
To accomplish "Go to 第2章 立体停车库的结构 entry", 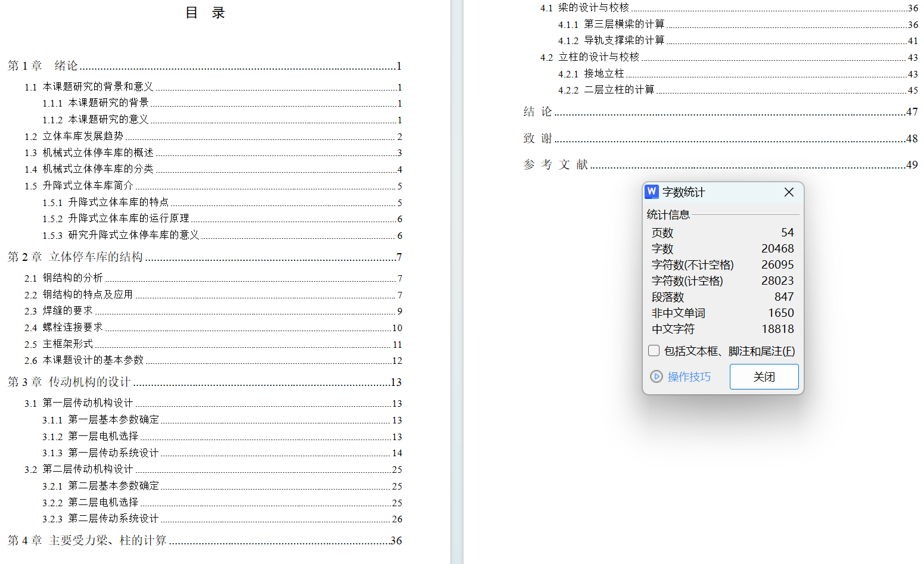I will click(205, 257).
